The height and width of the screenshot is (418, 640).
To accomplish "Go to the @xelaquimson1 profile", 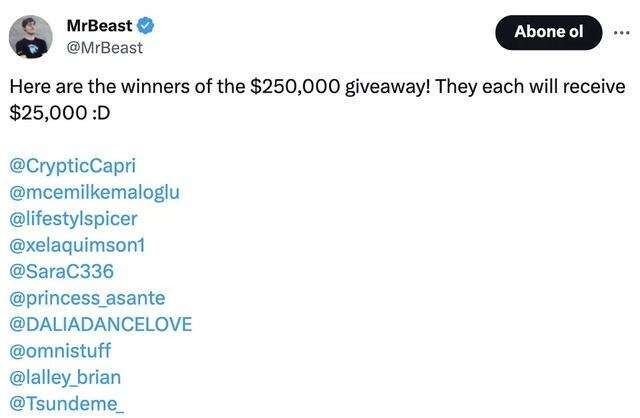I will 77,245.
